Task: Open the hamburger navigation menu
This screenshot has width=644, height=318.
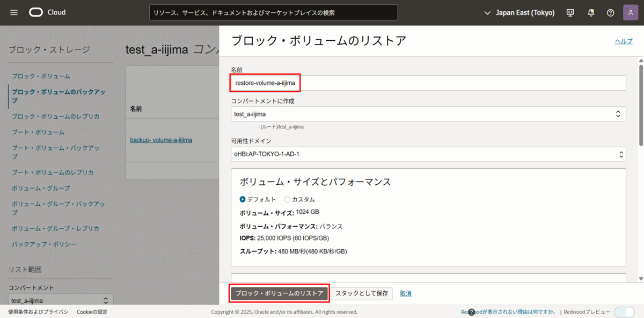Action: pyautogui.click(x=14, y=12)
